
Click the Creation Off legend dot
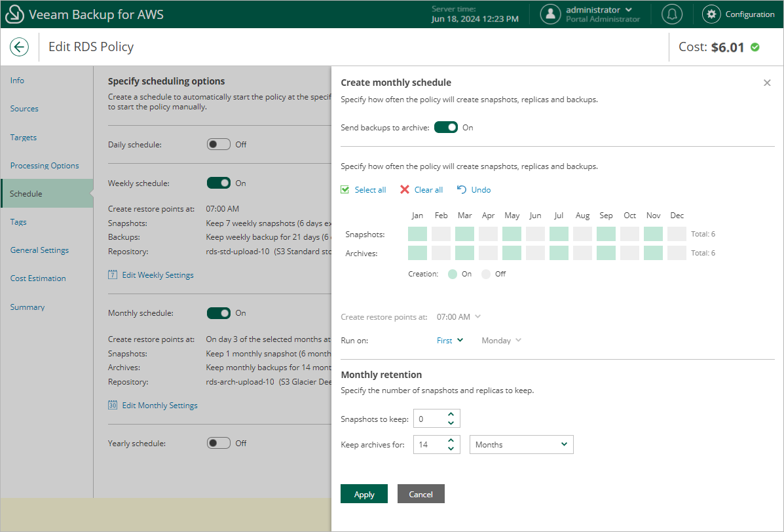pos(486,274)
